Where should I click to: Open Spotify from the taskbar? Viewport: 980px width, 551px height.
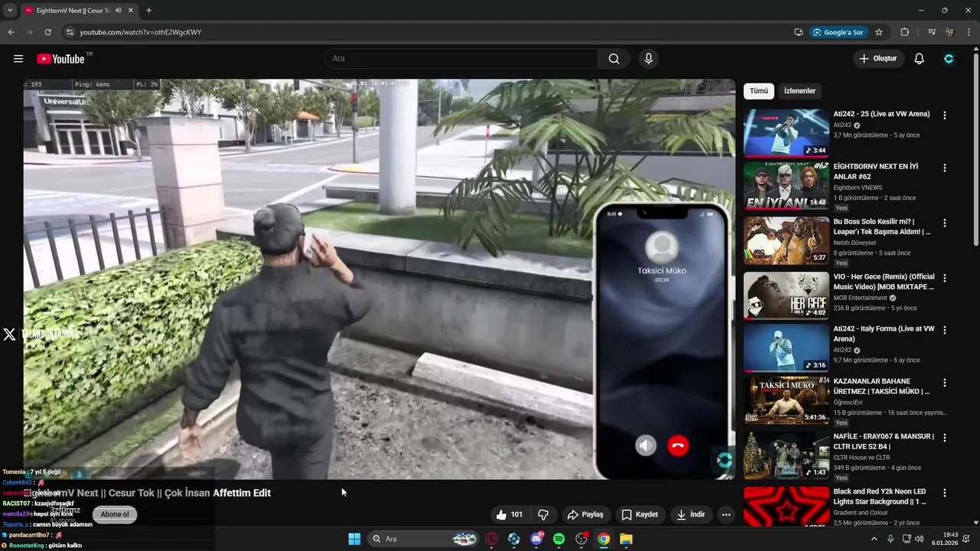pos(559,539)
